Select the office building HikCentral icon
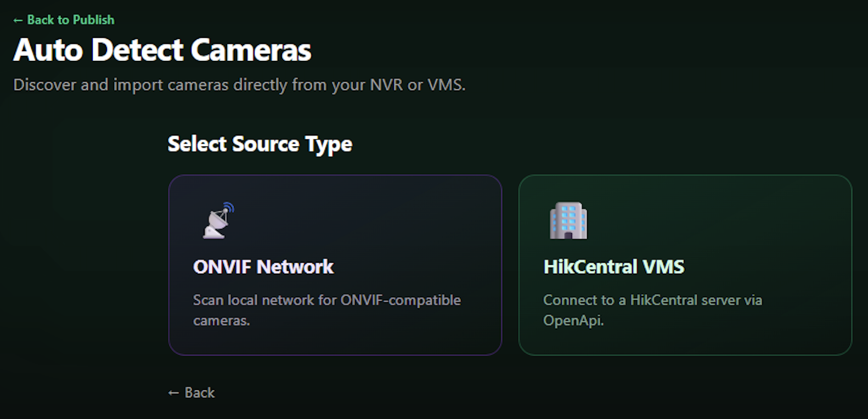The width and height of the screenshot is (868, 419). click(568, 220)
